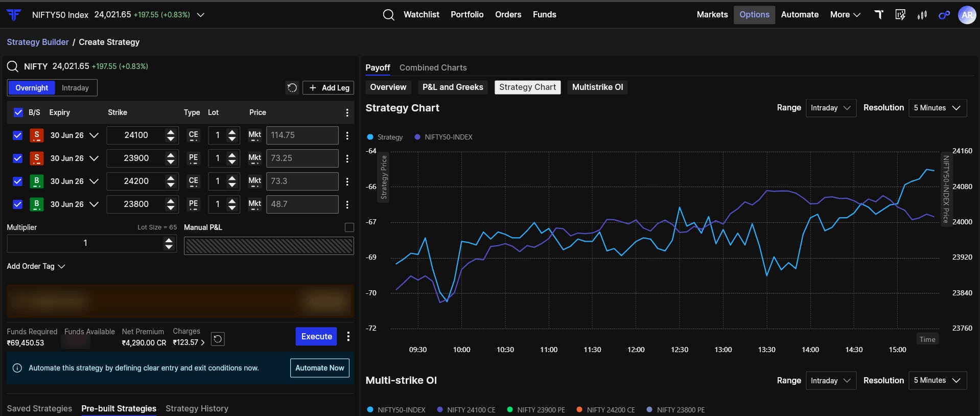Uncheck the 24200 CE leg checkbox
The image size is (980, 416).
pyautogui.click(x=18, y=181)
